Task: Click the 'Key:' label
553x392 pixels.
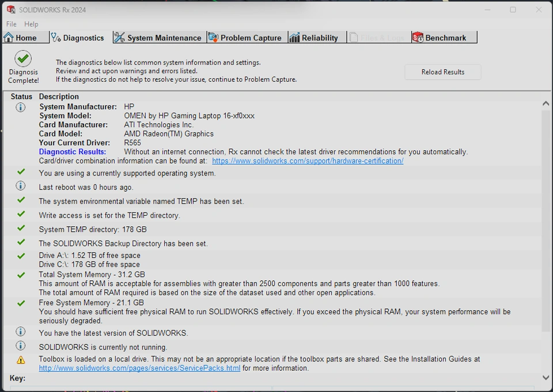Action: 18,378
